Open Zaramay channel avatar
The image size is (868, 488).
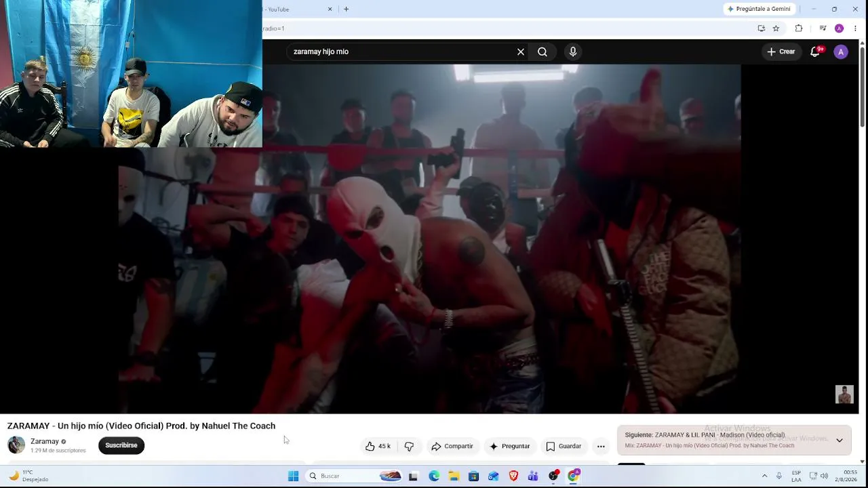point(16,445)
